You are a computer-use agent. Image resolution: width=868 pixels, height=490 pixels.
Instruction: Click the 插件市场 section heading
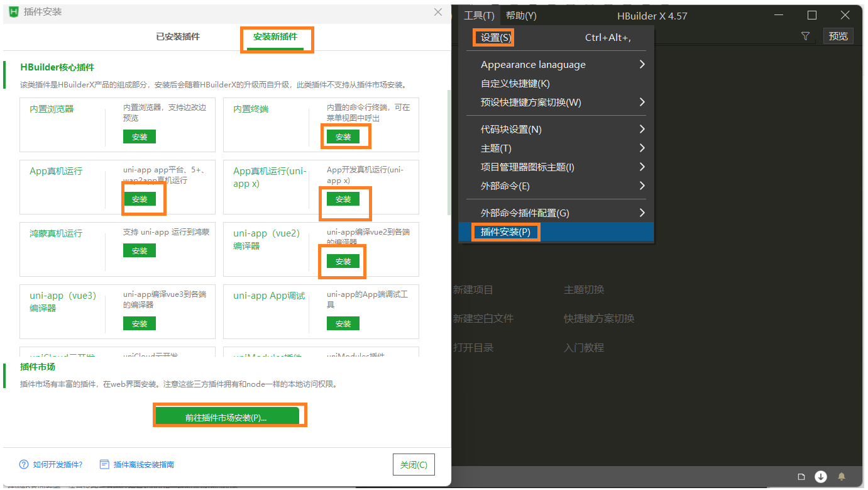point(38,367)
